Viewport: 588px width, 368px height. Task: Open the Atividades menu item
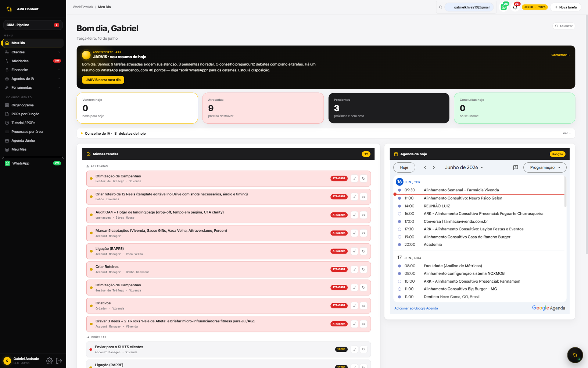coord(33,61)
